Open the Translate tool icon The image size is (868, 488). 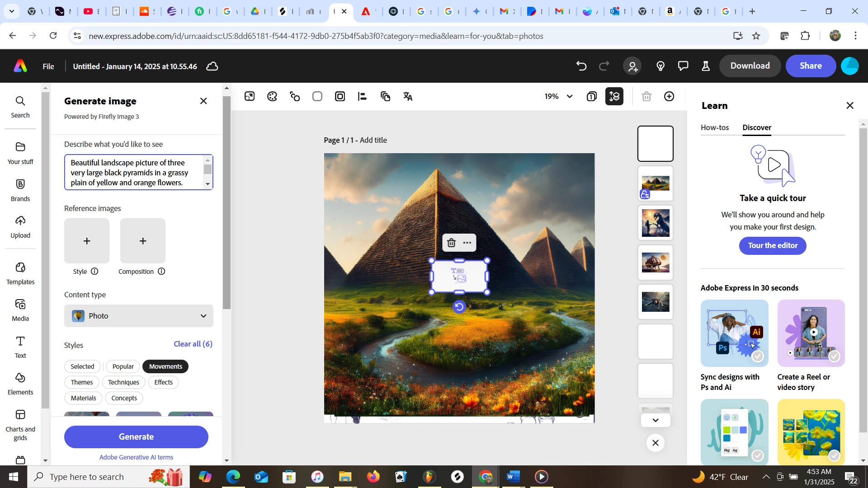point(408,96)
